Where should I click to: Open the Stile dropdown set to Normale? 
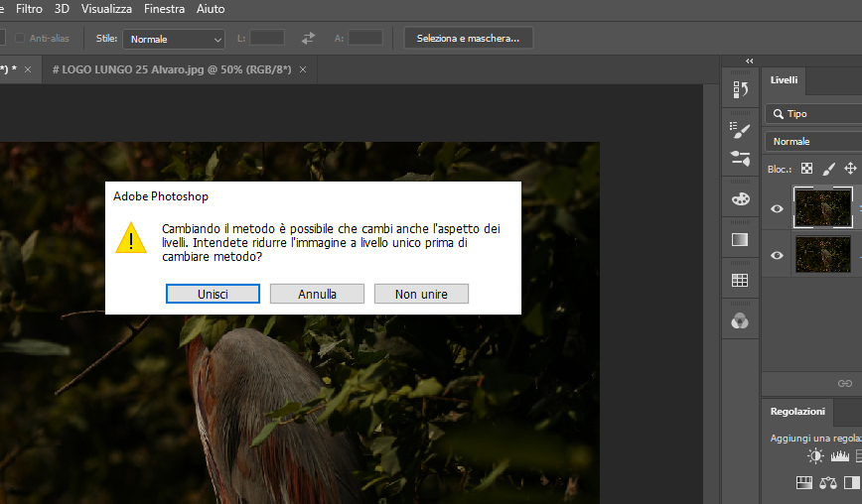[174, 39]
